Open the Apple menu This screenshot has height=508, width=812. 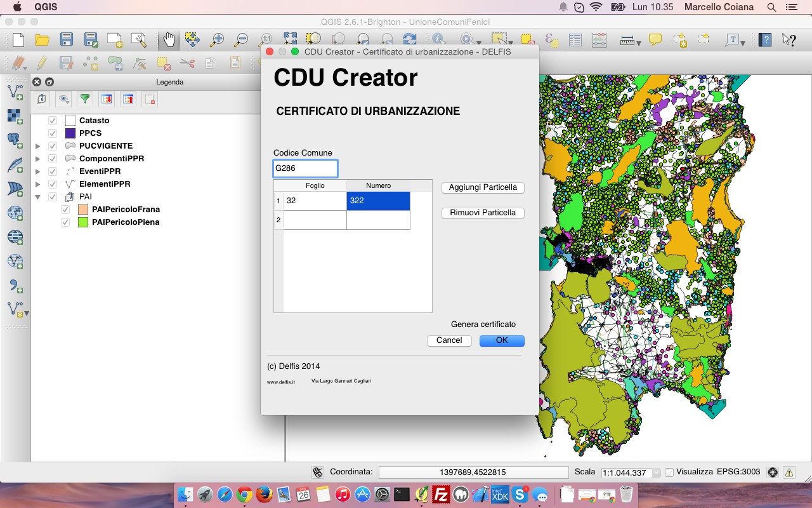(x=16, y=7)
